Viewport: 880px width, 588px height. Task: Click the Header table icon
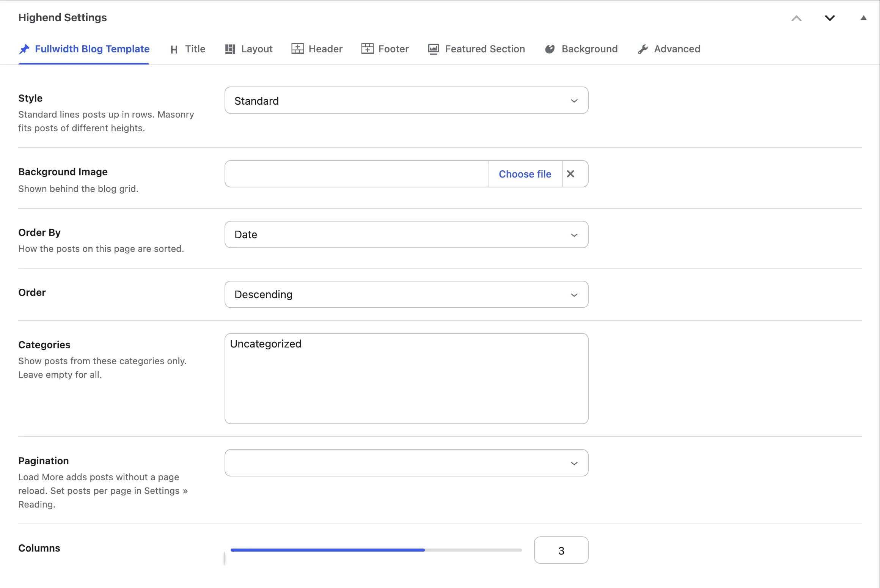(297, 49)
